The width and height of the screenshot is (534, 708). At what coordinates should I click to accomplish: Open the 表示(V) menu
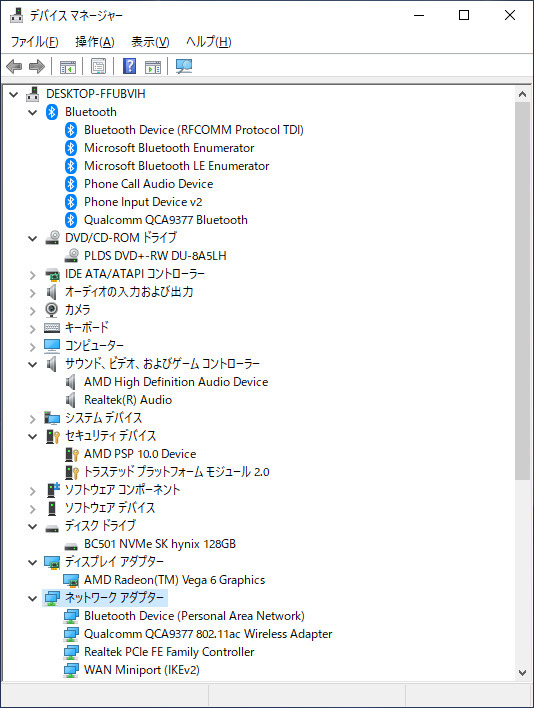click(150, 42)
